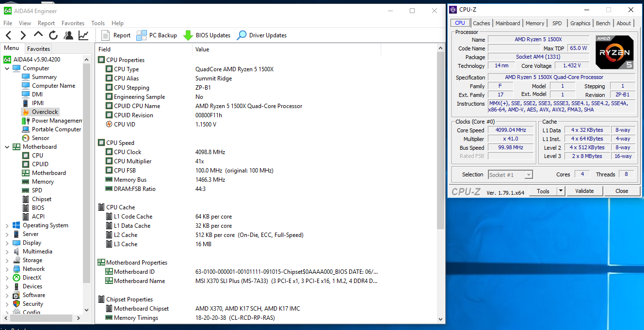Check for BIOS Updates
The width and height of the screenshot is (644, 330).
[207, 35]
